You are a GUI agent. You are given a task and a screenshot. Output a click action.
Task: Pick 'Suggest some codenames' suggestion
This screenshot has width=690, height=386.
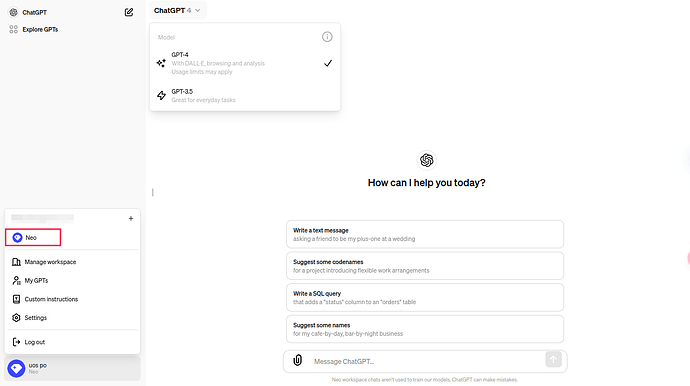coord(425,266)
